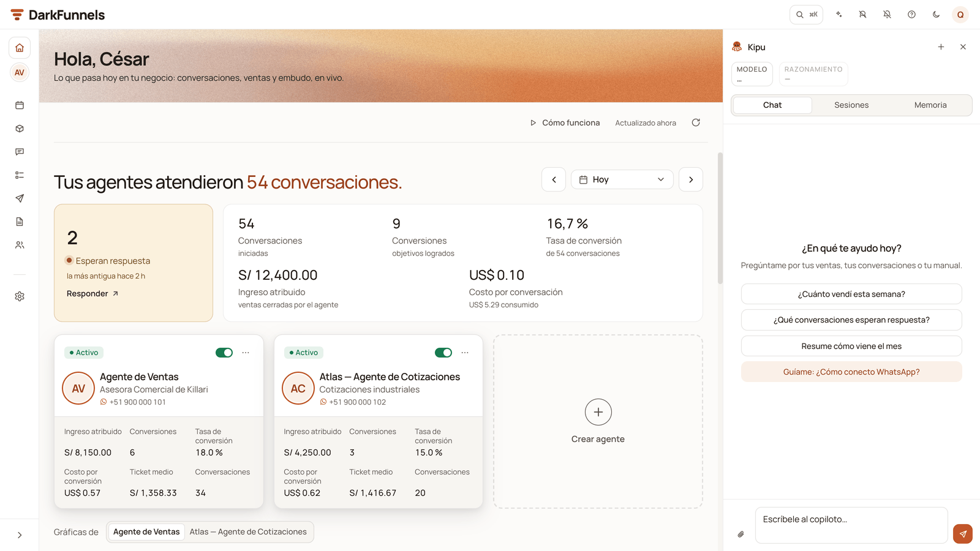Open the Hoy date range dropdown

[x=622, y=179]
